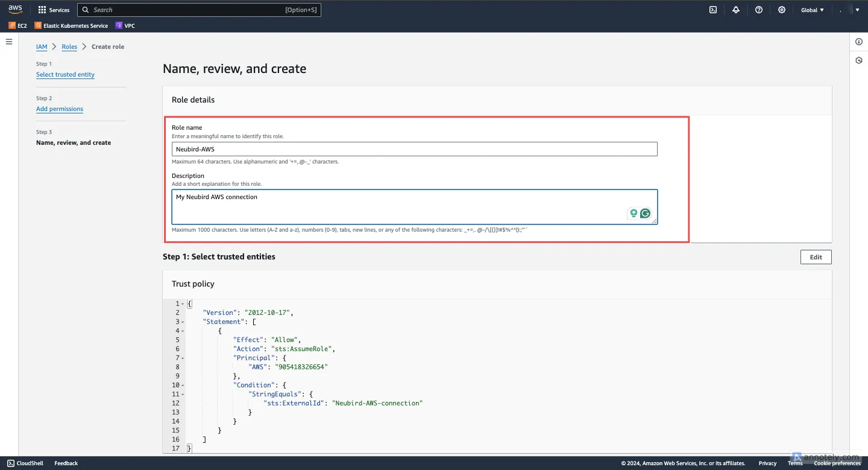Open the Services grid menu
Screen dimensions: 868x470
(x=54, y=10)
